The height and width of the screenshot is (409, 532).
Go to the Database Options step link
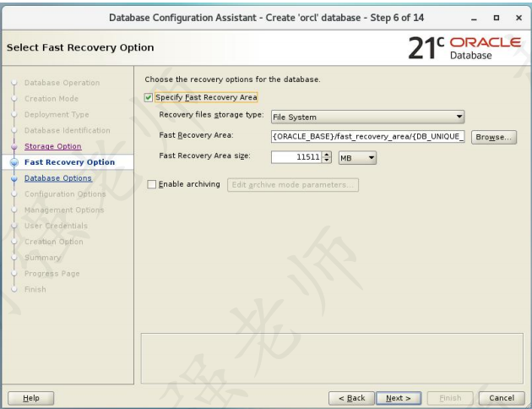point(58,178)
